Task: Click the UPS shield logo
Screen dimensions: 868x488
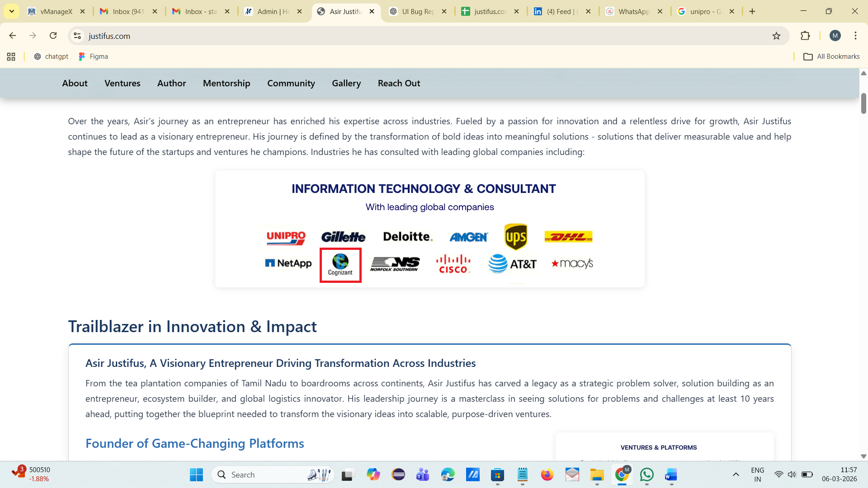Action: [516, 236]
